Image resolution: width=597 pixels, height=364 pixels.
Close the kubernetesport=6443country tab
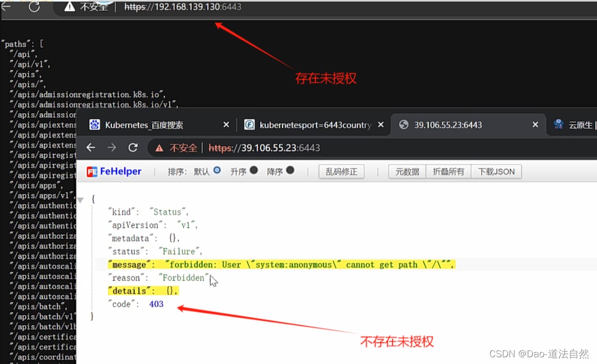[x=381, y=124]
